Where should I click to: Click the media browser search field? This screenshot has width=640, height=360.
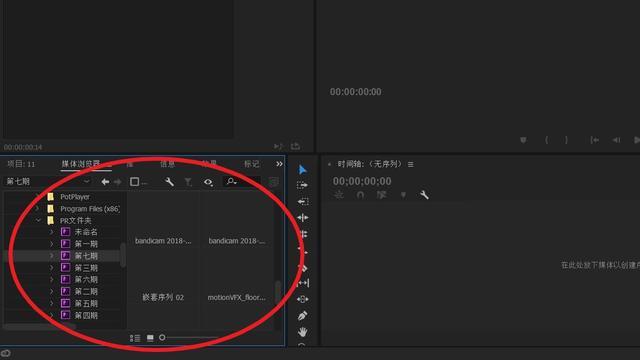pyautogui.click(x=242, y=182)
